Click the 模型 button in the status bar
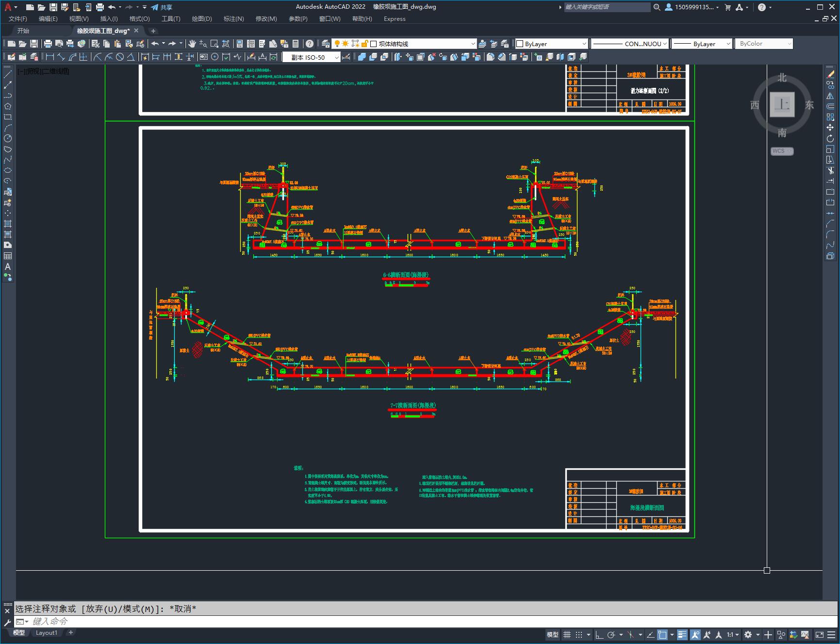Viewport: 840px width, 644px height. (x=553, y=634)
